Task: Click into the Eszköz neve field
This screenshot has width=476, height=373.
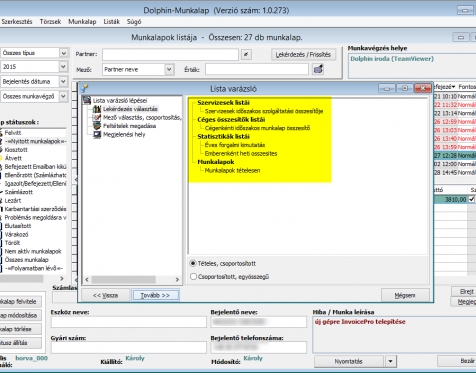Action: pyautogui.click(x=129, y=322)
